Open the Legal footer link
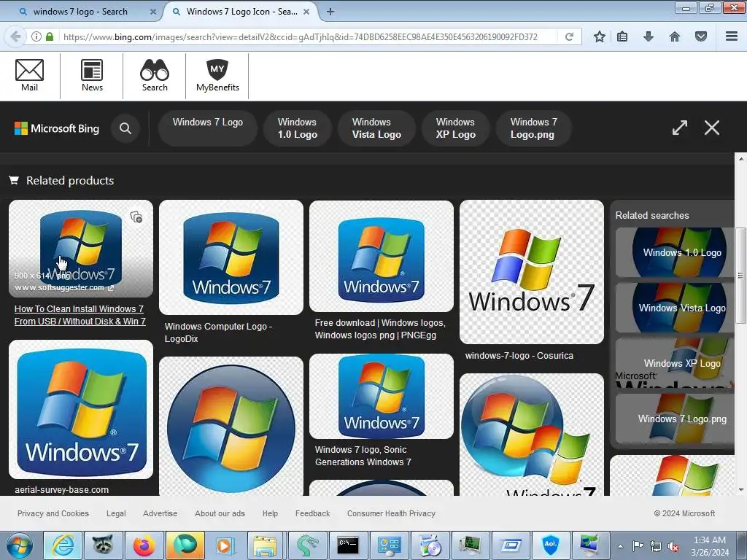This screenshot has height=560, width=747. [x=116, y=513]
